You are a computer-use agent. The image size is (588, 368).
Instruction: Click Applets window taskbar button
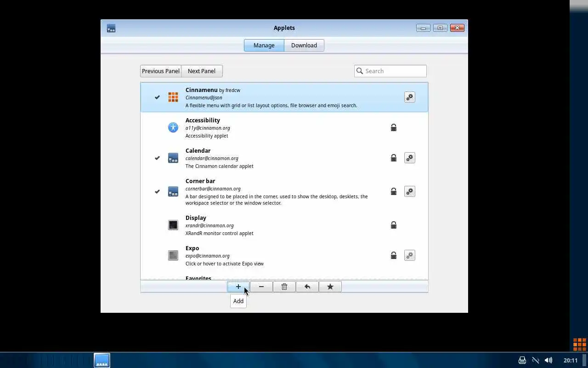102,360
